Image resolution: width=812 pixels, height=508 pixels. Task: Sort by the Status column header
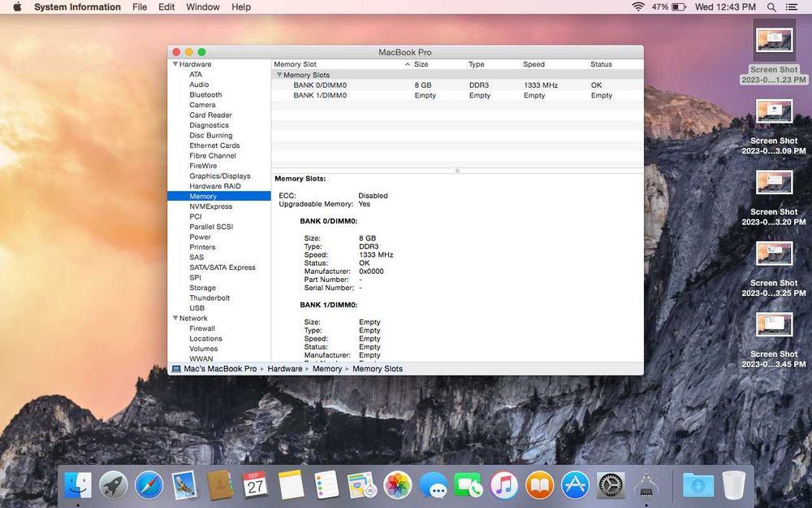(615, 64)
